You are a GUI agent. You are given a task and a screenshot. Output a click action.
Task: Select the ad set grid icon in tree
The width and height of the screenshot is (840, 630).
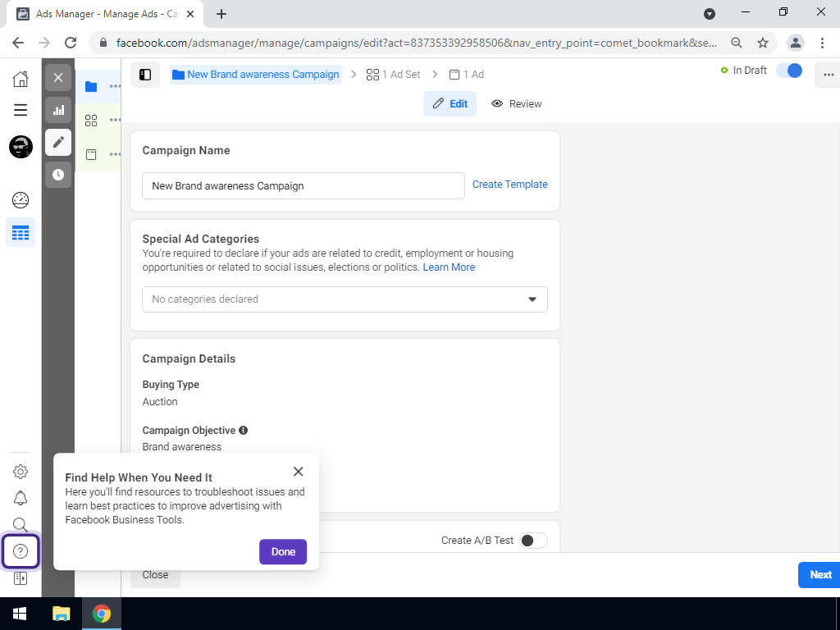91,121
